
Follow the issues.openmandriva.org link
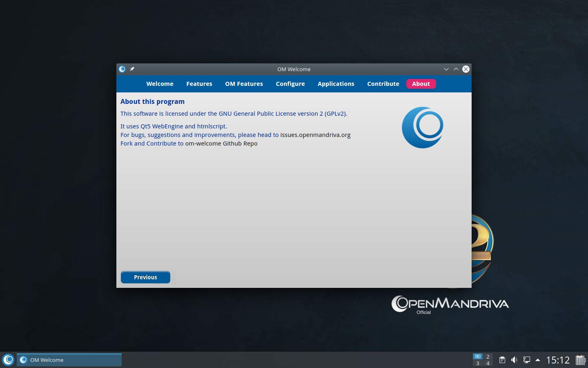click(x=315, y=135)
